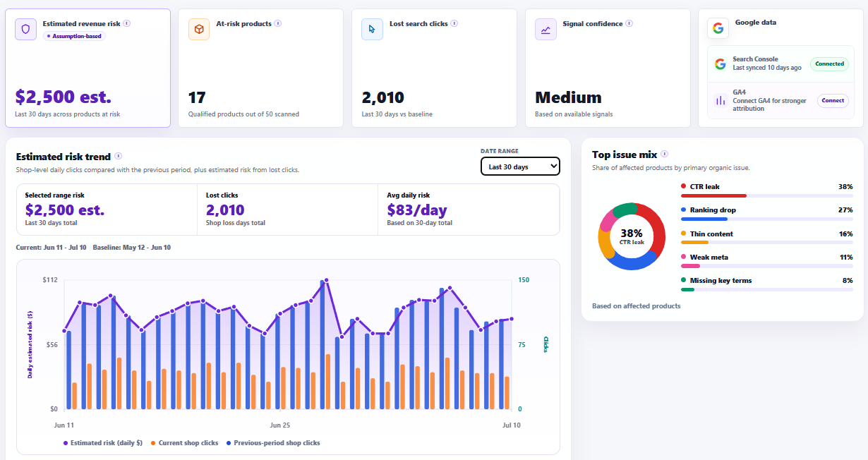Click the 150 clicks axis label
Image resolution: width=868 pixels, height=460 pixels.
[524, 280]
